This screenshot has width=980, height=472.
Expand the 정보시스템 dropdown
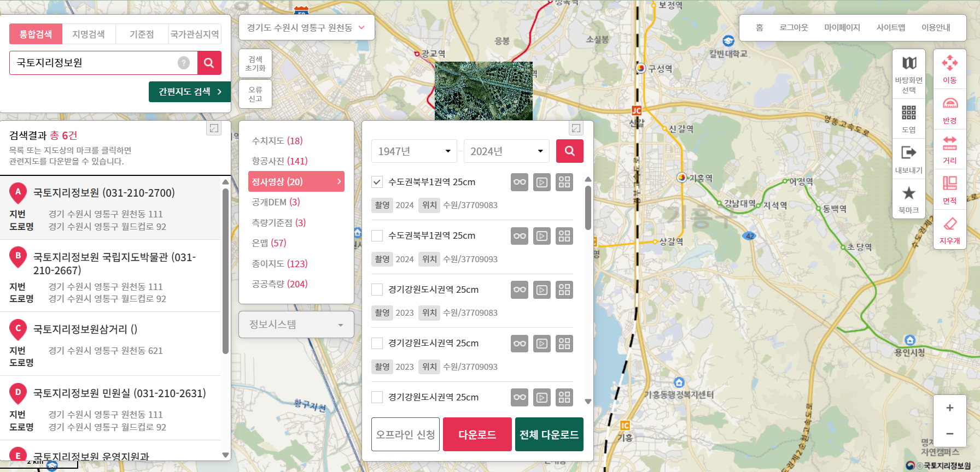pyautogui.click(x=296, y=324)
